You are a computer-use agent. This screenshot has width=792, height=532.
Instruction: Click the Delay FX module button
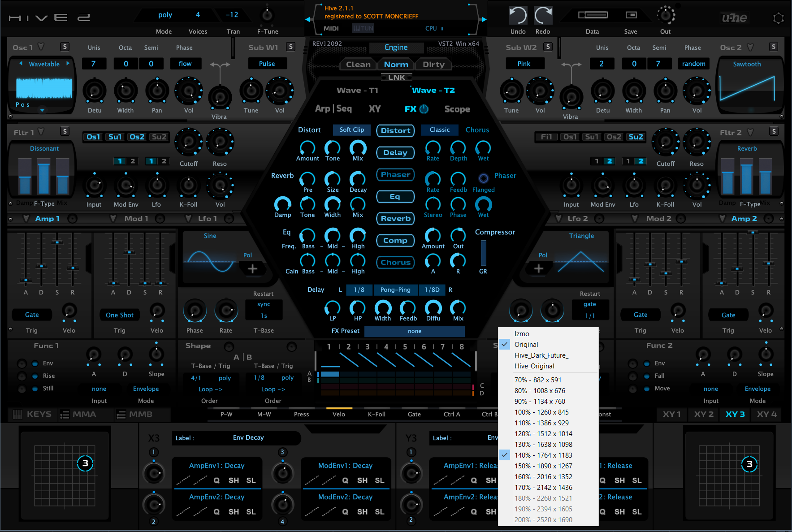396,153
